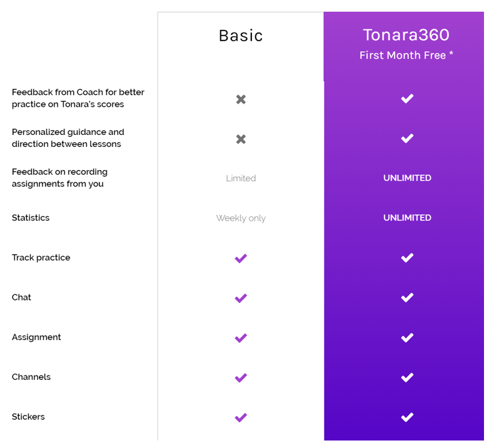Select the Basic plan heading

(241, 36)
